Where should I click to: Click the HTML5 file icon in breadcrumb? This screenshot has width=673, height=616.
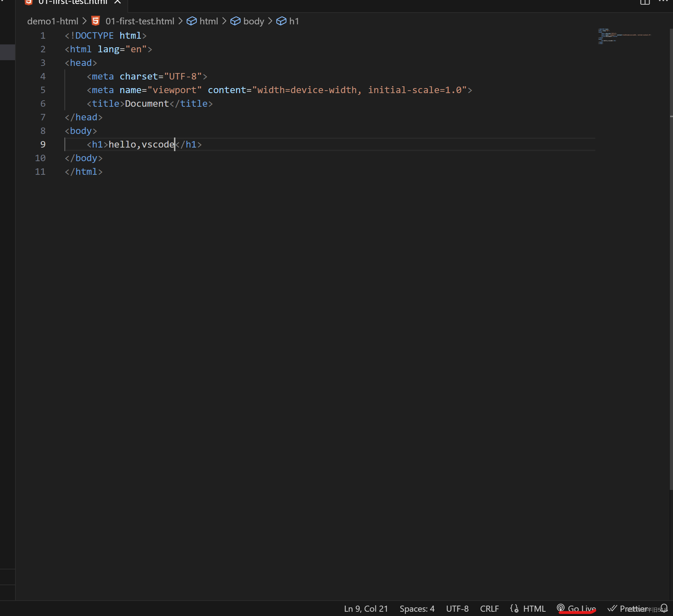96,21
